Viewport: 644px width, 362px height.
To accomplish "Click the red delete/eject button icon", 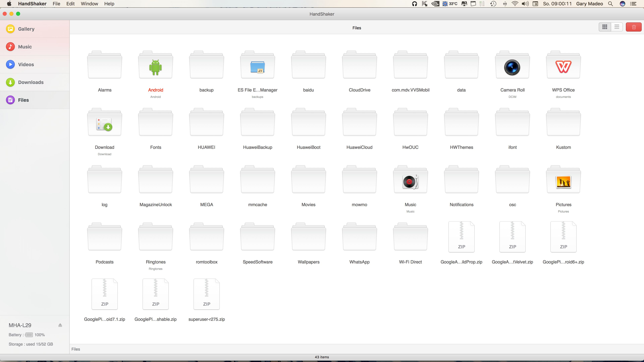I will 633,27.
